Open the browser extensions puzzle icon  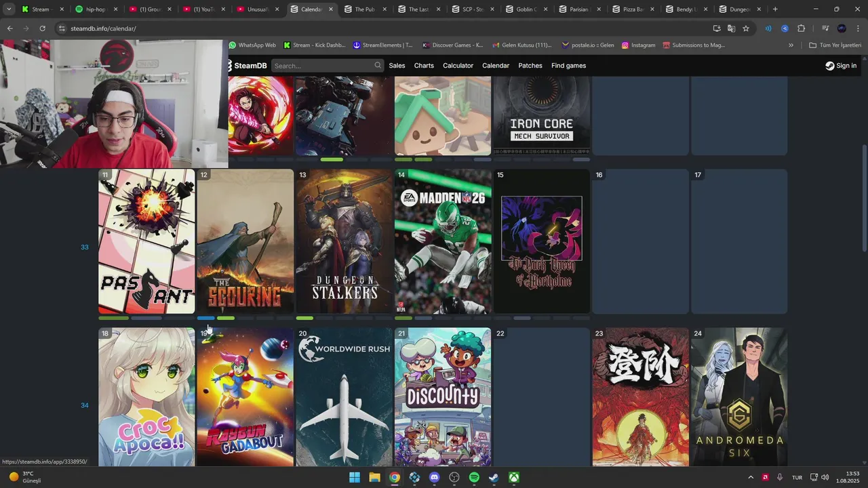(801, 28)
